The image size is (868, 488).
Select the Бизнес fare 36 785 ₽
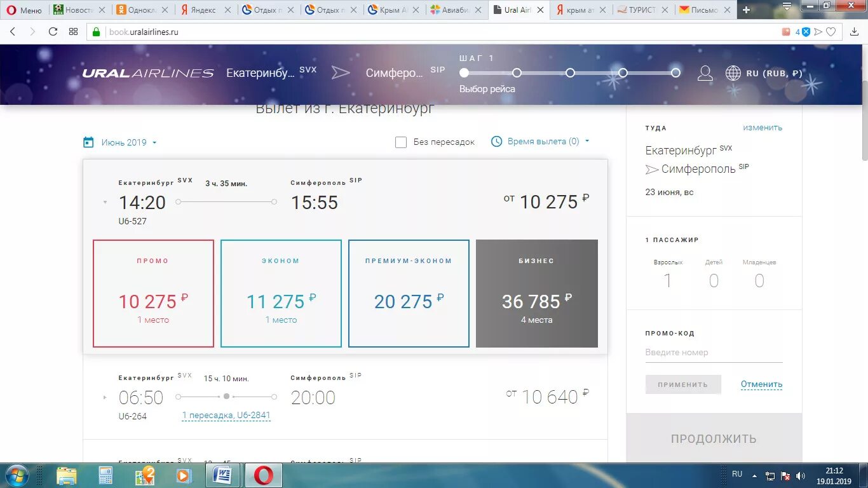coord(537,294)
